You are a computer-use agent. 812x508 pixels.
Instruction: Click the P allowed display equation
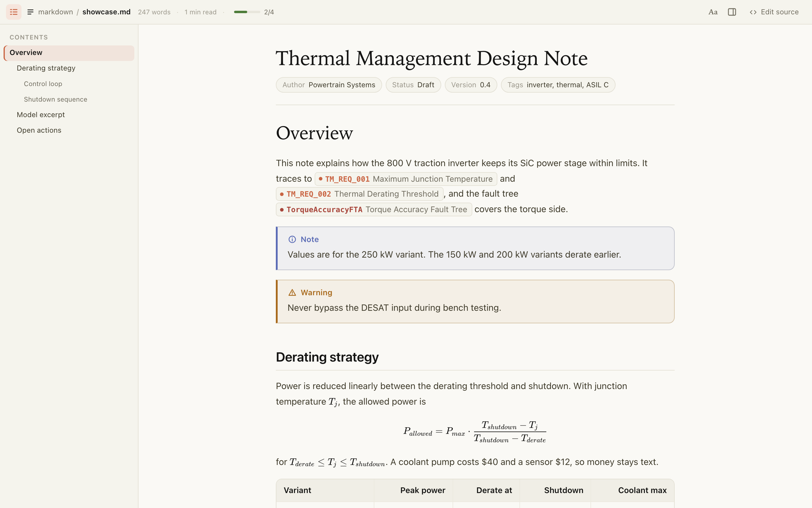point(475,432)
